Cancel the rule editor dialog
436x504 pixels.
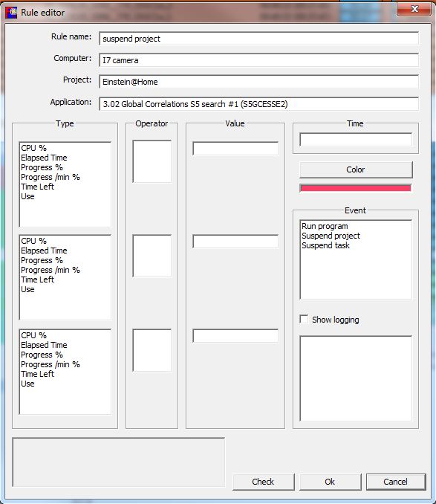[x=396, y=482]
